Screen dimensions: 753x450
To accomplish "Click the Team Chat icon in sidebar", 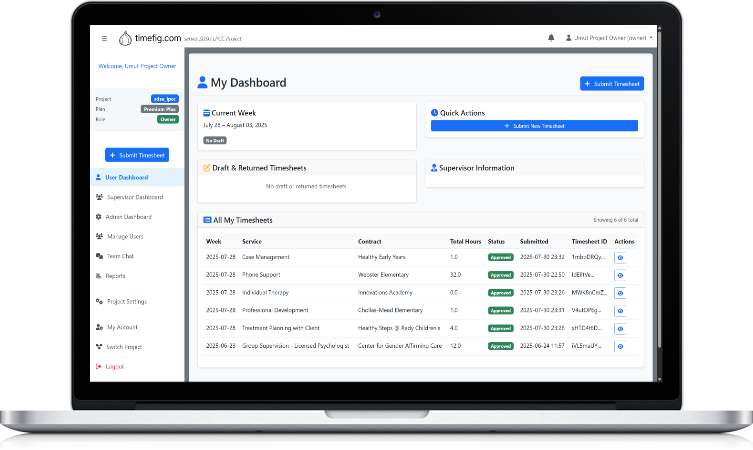I will (x=98, y=256).
